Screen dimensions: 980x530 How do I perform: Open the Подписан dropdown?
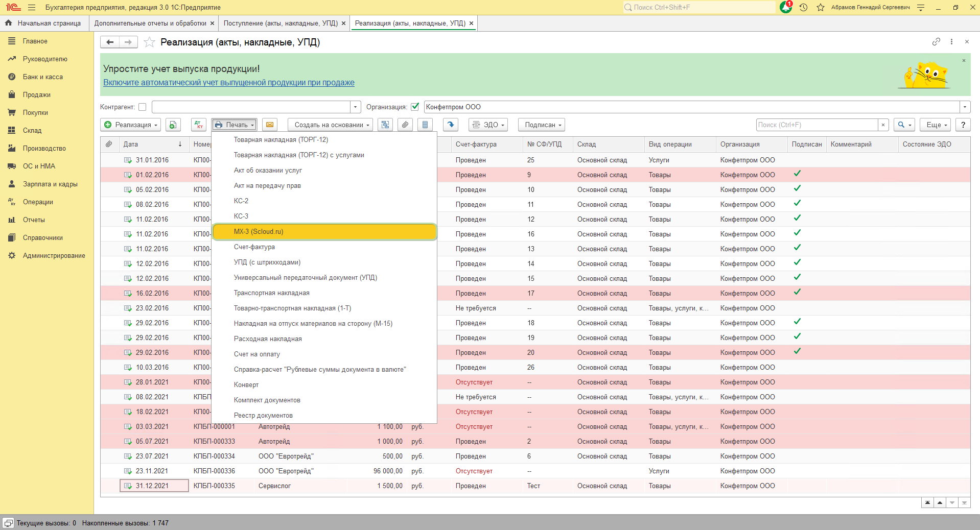tap(543, 125)
